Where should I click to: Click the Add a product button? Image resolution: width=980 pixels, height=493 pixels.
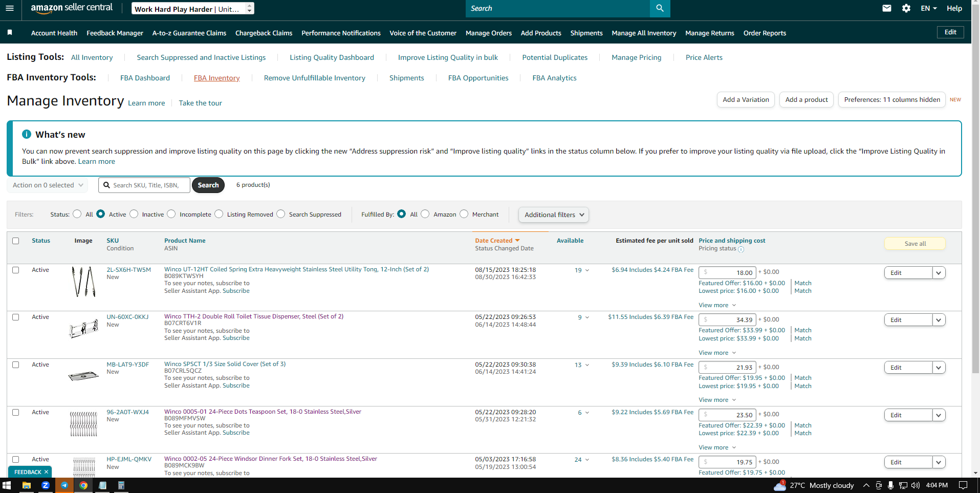click(807, 100)
